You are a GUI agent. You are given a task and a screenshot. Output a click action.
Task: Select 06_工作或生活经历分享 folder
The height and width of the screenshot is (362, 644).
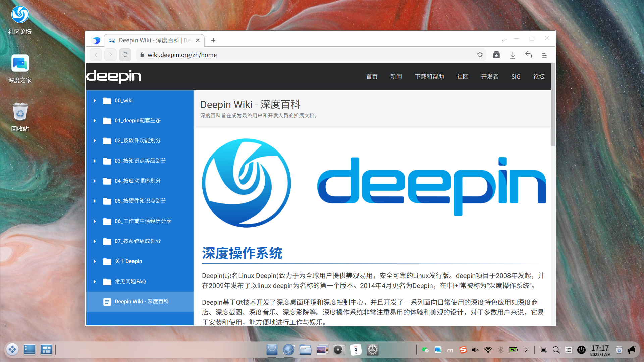click(x=140, y=221)
